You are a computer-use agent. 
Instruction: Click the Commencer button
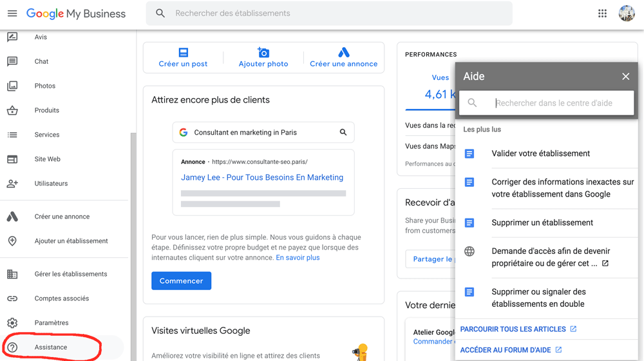click(181, 281)
